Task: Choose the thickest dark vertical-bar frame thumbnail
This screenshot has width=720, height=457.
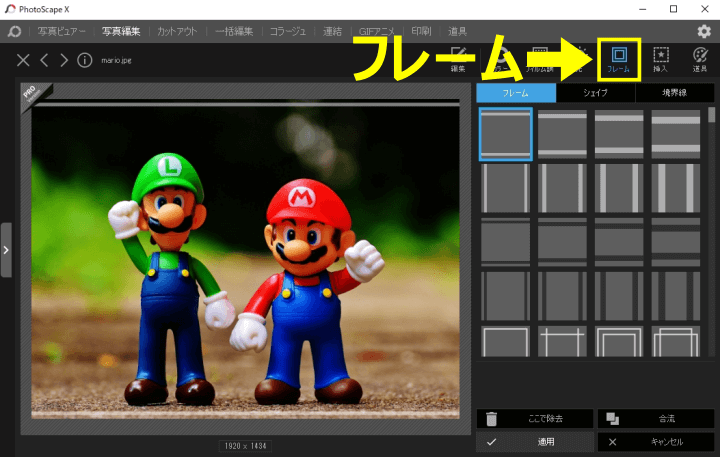Action: pos(676,296)
